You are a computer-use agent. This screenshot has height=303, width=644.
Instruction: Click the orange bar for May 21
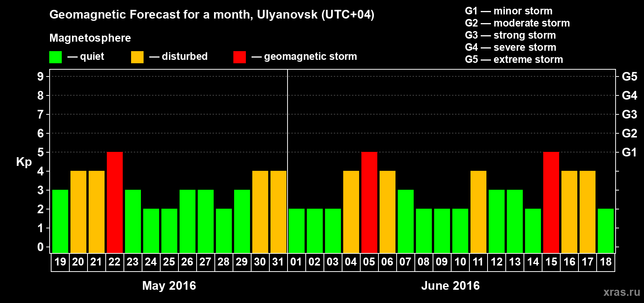click(97, 212)
